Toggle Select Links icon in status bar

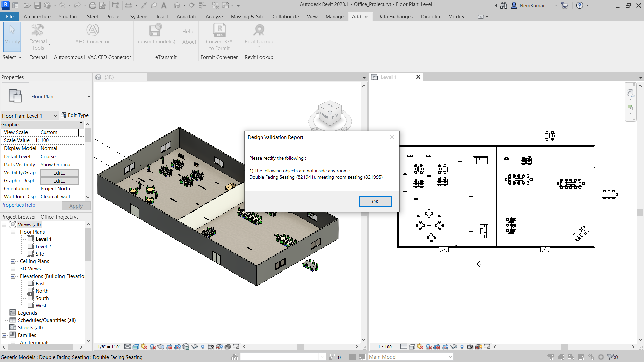(x=551, y=357)
